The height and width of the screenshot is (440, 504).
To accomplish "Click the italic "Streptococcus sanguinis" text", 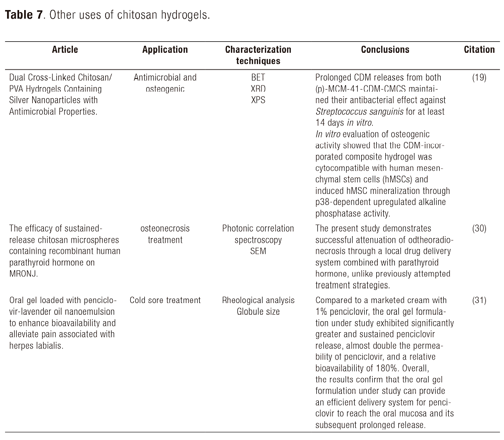I will 359,112.
